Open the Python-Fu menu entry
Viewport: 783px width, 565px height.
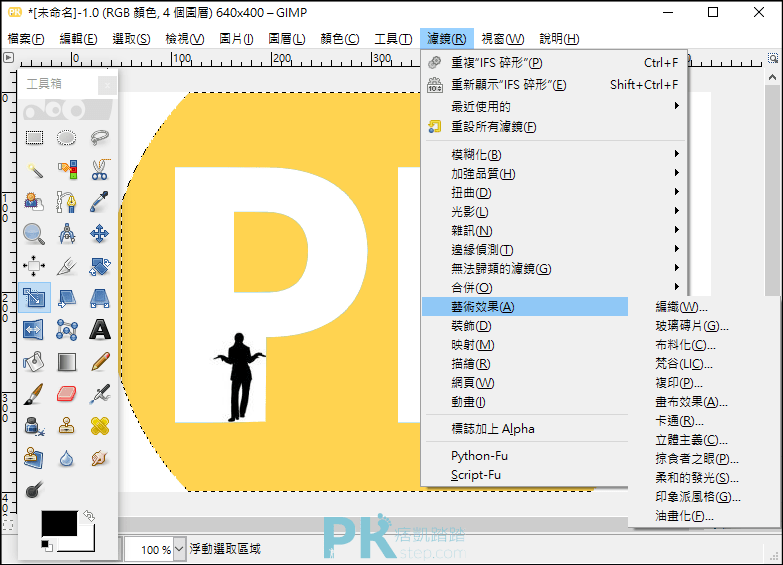[525, 456]
